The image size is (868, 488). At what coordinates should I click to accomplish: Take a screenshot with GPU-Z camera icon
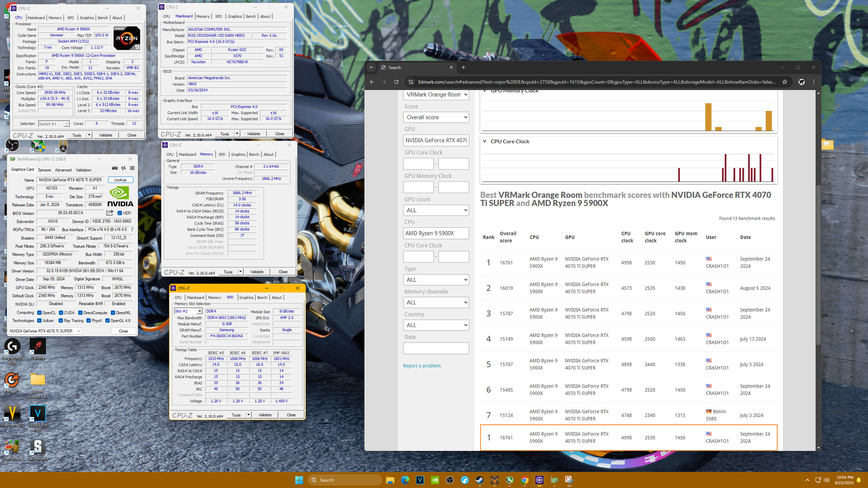pyautogui.click(x=115, y=168)
